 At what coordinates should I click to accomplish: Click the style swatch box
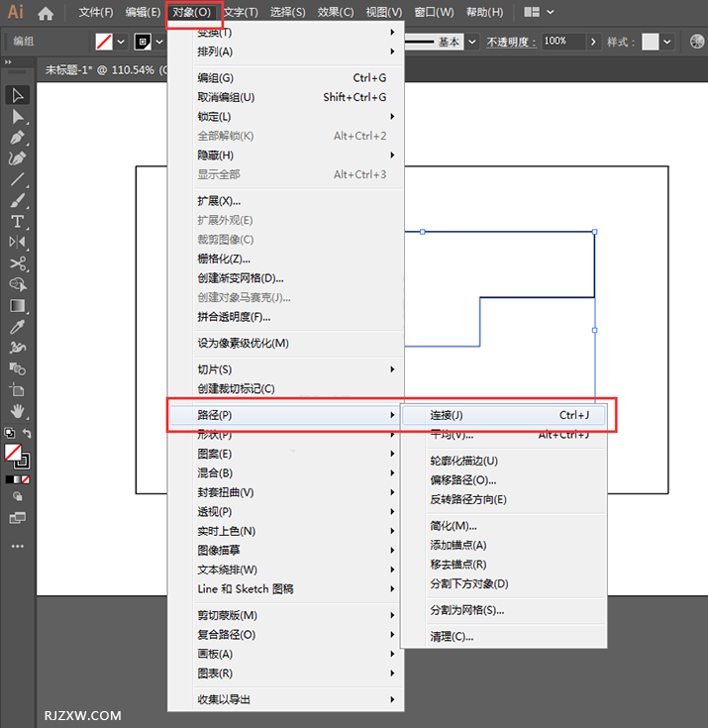coord(650,42)
